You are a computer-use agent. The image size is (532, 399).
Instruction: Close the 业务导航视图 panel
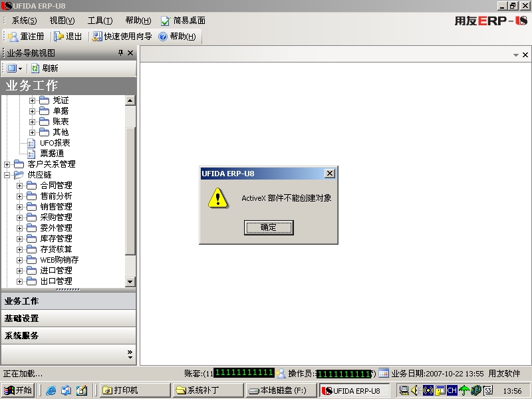point(130,53)
